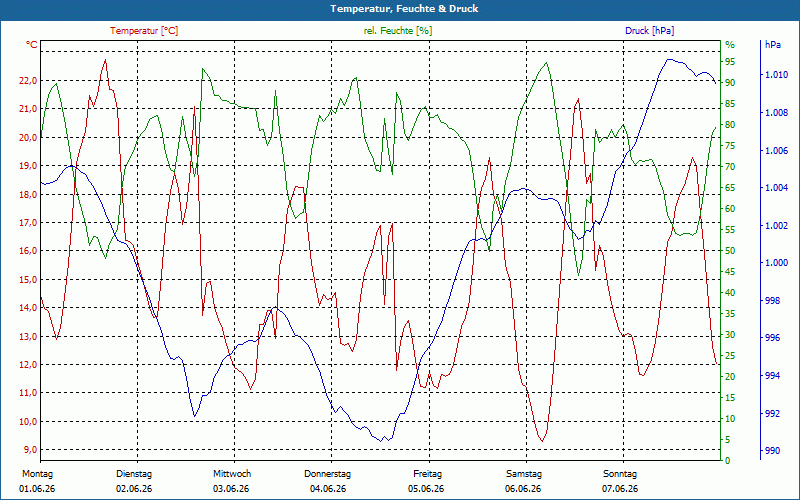The width and height of the screenshot is (800, 500).
Task: Select the Mittwoch 03.06.26 date label
Action: coord(232,481)
